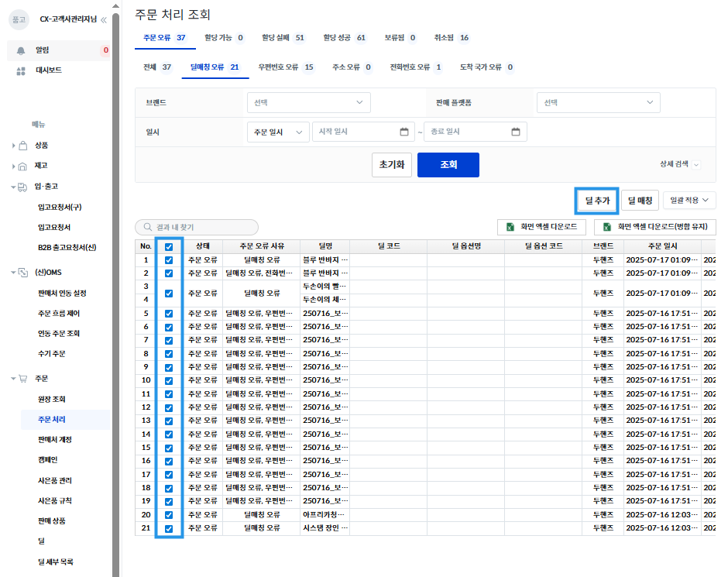Open the dashboard icon in sidebar
Screen dimensions: 728x577
pyautogui.click(x=22, y=70)
